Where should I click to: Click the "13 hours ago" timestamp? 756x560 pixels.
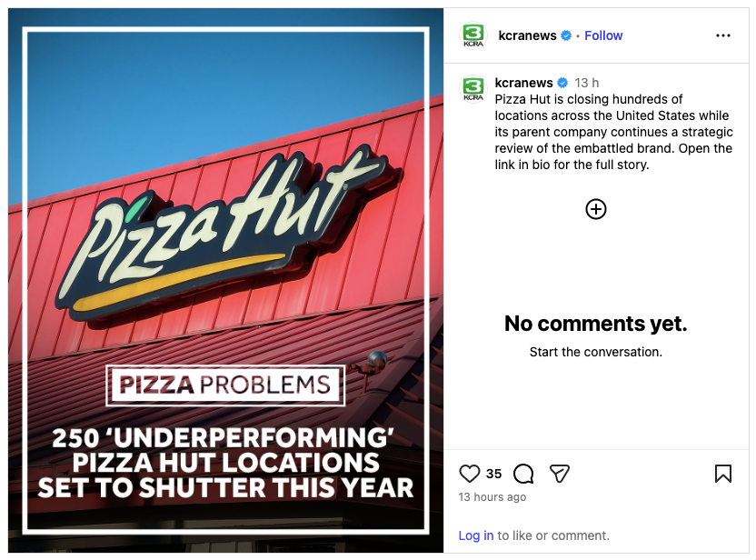coord(492,497)
